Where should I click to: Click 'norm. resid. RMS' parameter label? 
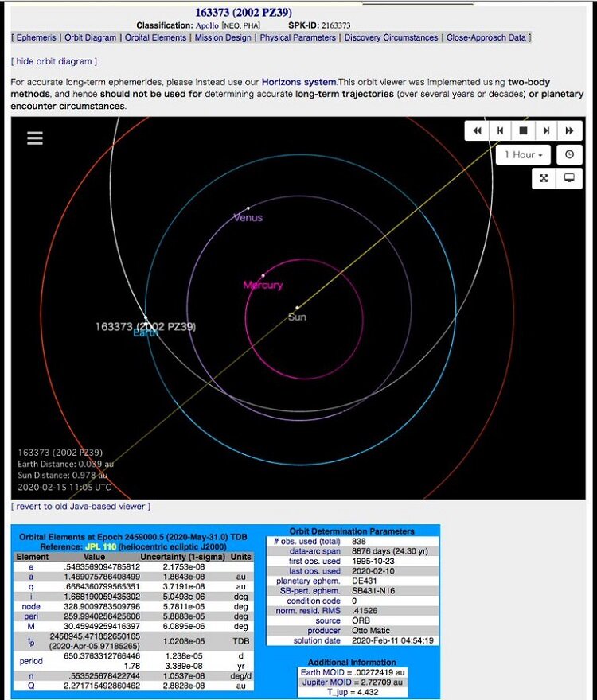tap(308, 610)
